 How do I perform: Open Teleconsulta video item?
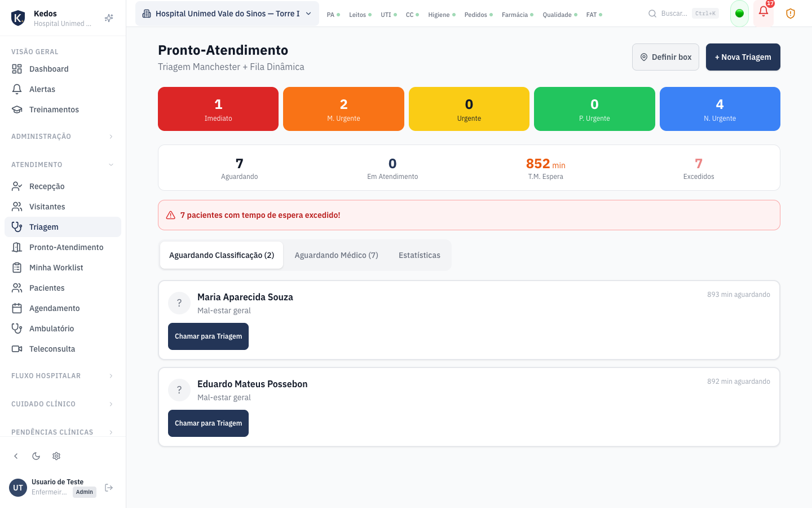click(63, 349)
